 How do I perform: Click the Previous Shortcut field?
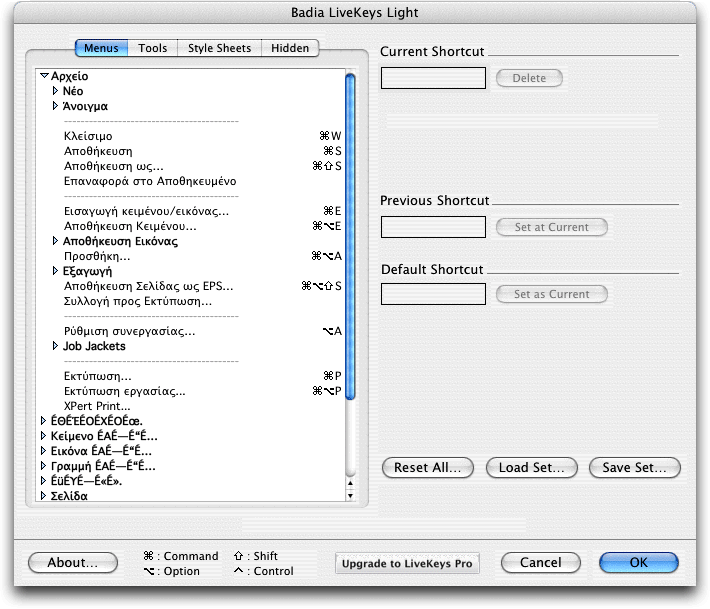(433, 227)
